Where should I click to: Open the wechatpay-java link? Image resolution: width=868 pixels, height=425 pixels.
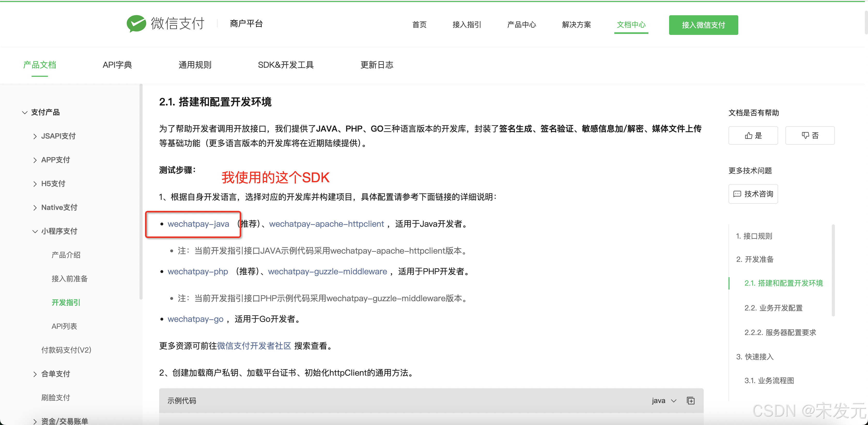198,224
